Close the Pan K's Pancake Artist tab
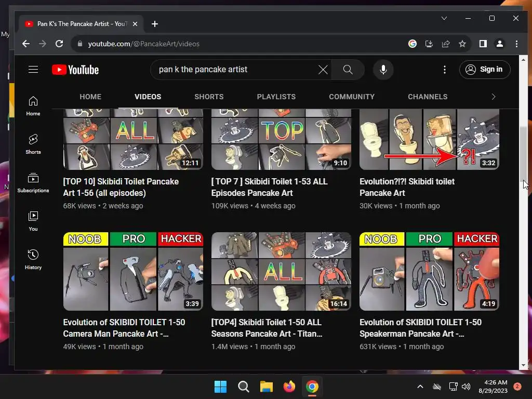 pyautogui.click(x=135, y=24)
